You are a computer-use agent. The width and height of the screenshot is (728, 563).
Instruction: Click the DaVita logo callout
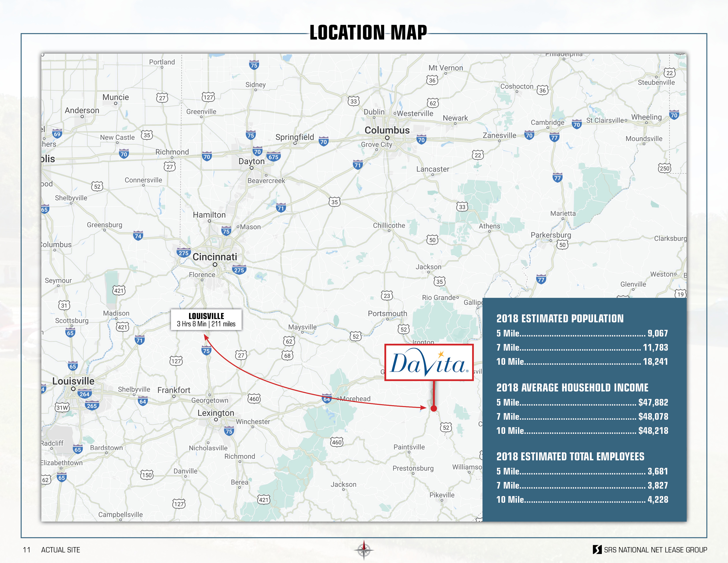coord(429,363)
